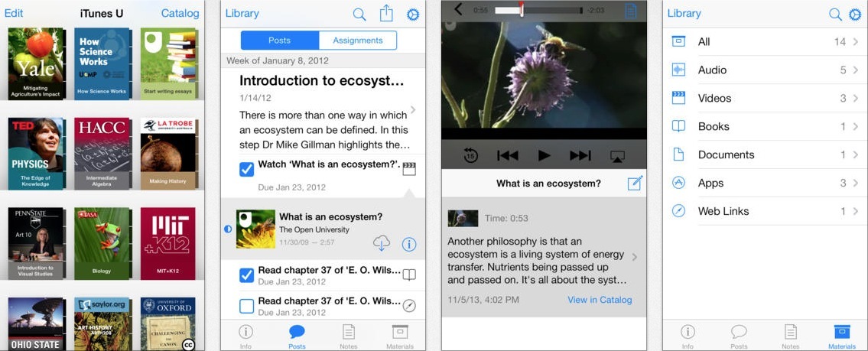This screenshot has width=868, height=351.
Task: Switch to the Posts segment
Action: (280, 41)
